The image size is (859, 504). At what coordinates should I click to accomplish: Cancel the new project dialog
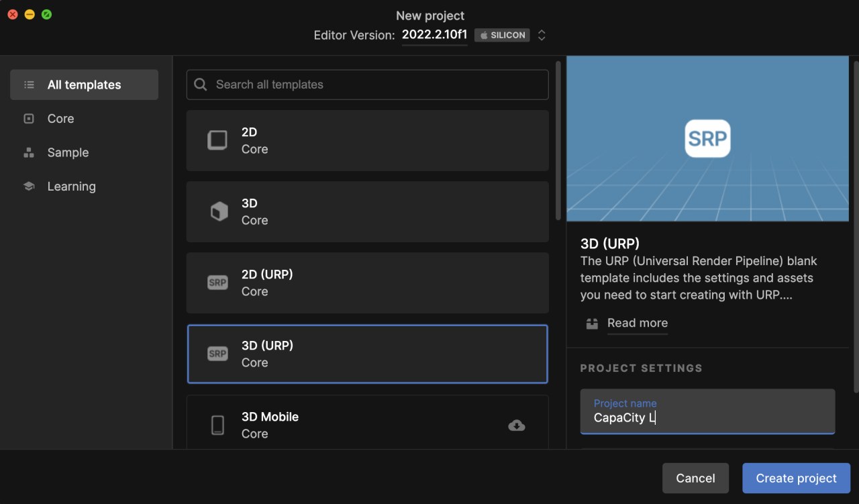[x=695, y=478]
